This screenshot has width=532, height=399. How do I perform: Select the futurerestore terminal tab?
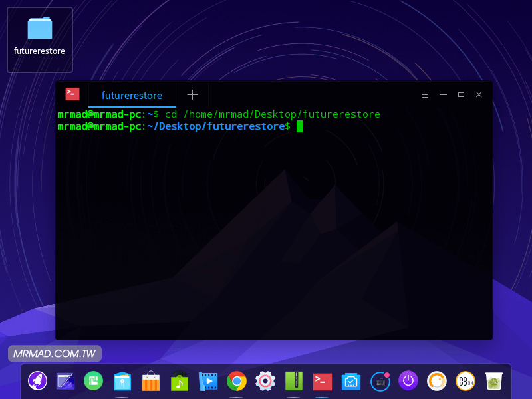pos(132,95)
